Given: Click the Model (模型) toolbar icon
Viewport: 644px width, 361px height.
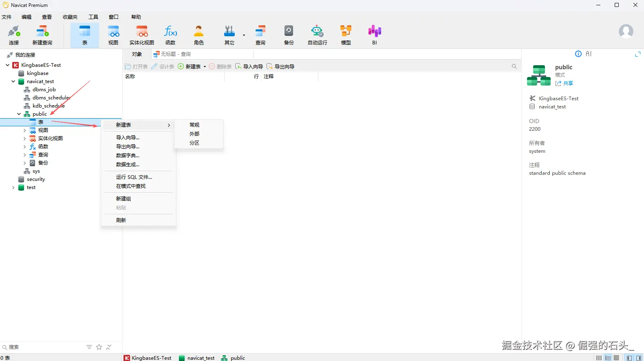Looking at the screenshot, I should [x=346, y=35].
